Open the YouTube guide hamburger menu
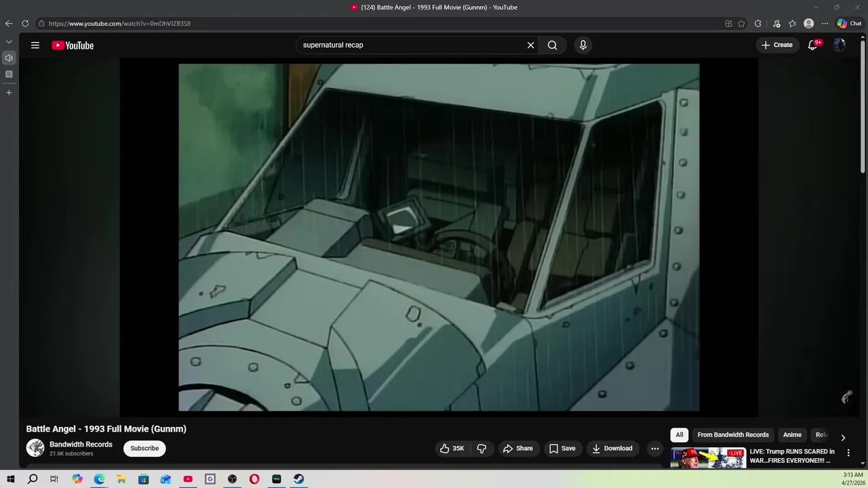This screenshot has width=868, height=488. (x=35, y=45)
